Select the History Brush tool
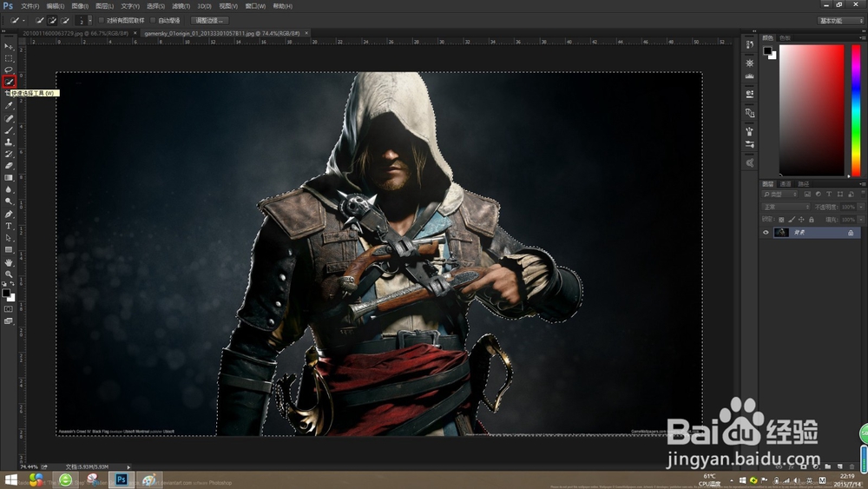This screenshot has width=868, height=489. pos(9,154)
